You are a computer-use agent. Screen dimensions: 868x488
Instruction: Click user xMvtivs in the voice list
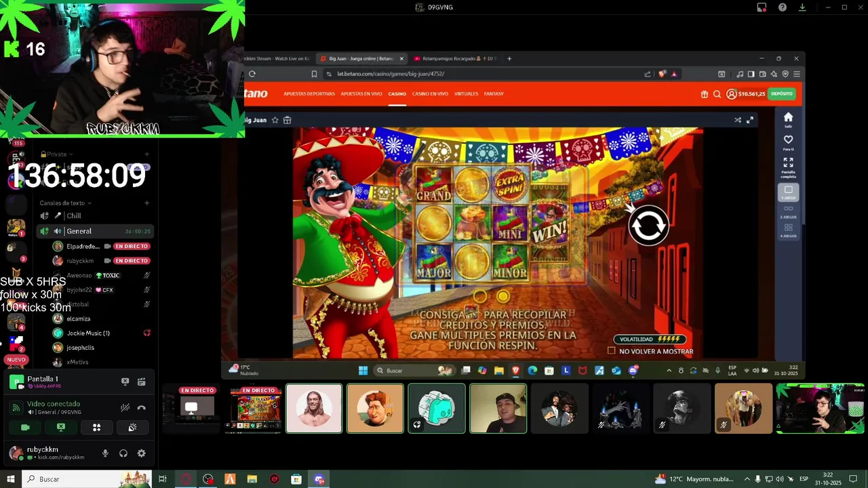[x=77, y=362]
